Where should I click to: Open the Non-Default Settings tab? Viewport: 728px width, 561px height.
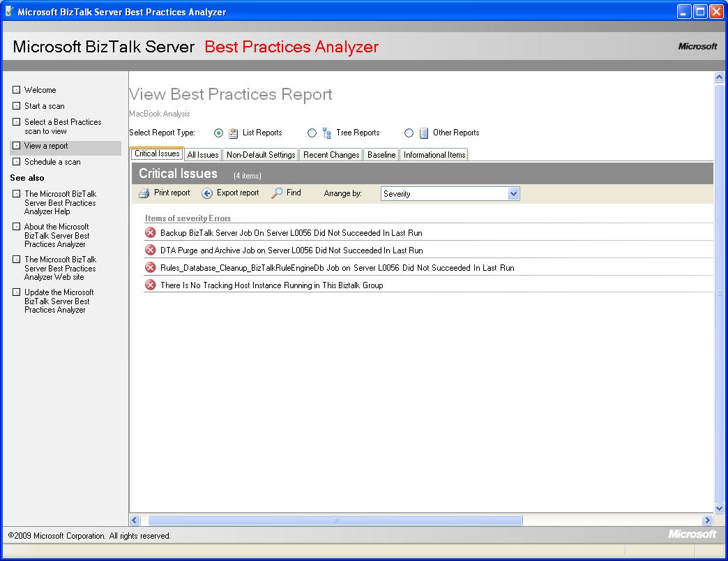[x=261, y=155]
